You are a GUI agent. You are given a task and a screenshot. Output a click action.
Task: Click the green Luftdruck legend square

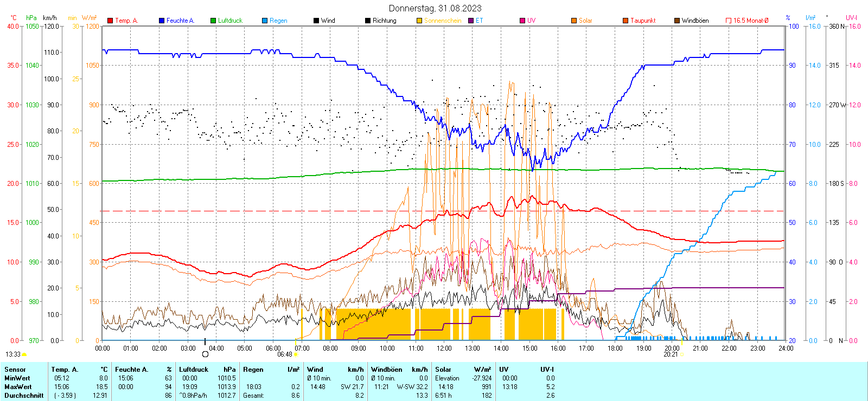(x=213, y=21)
